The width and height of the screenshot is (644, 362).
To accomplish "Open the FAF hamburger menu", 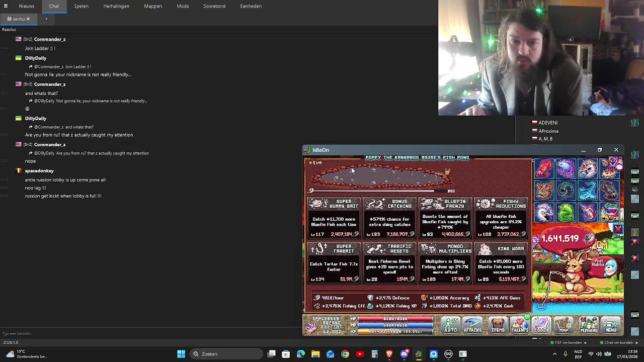I will (6, 6).
